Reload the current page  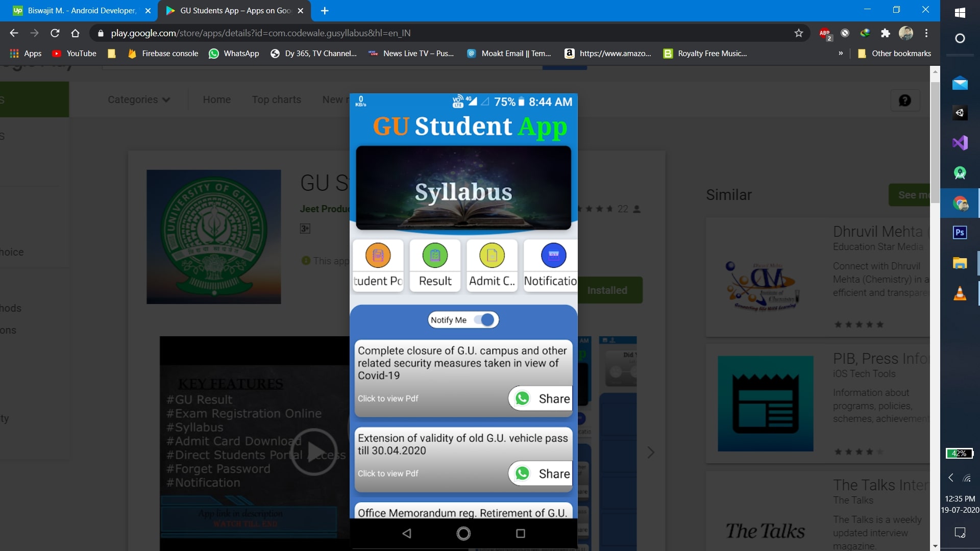(x=55, y=33)
